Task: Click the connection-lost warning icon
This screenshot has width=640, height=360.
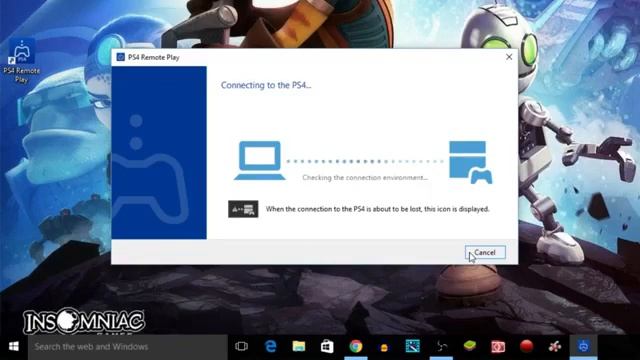Action: (243, 209)
